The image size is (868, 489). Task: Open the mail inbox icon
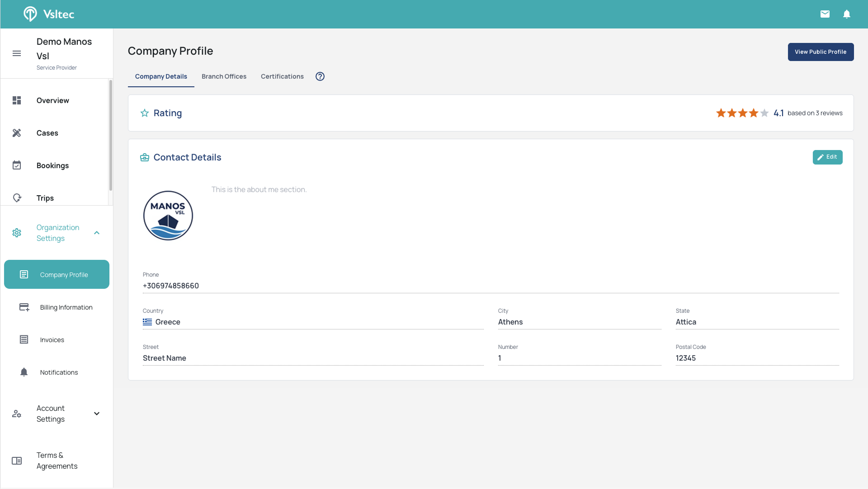pos(825,14)
